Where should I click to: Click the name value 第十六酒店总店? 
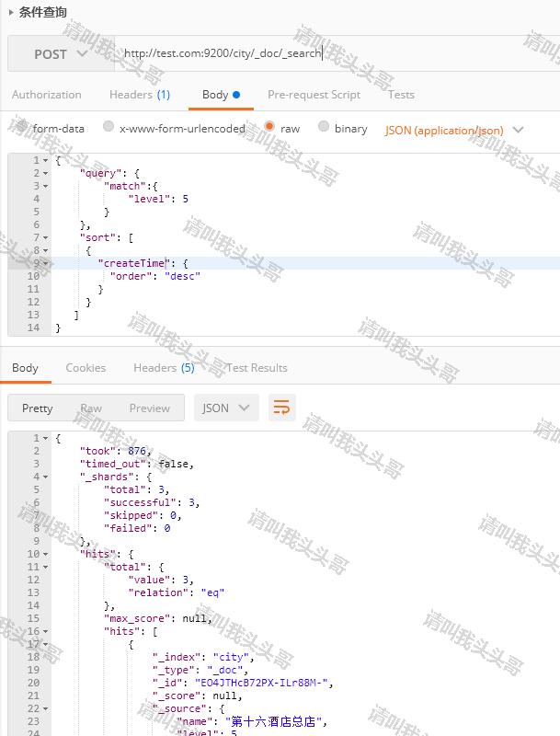click(x=273, y=721)
